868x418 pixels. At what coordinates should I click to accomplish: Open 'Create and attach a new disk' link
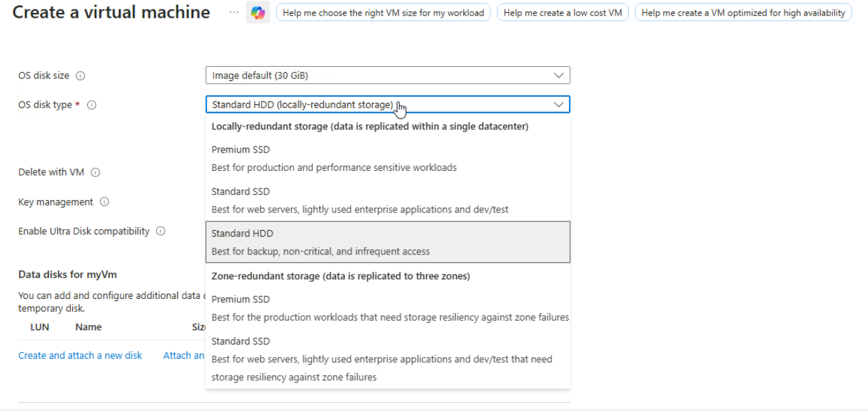click(x=80, y=355)
